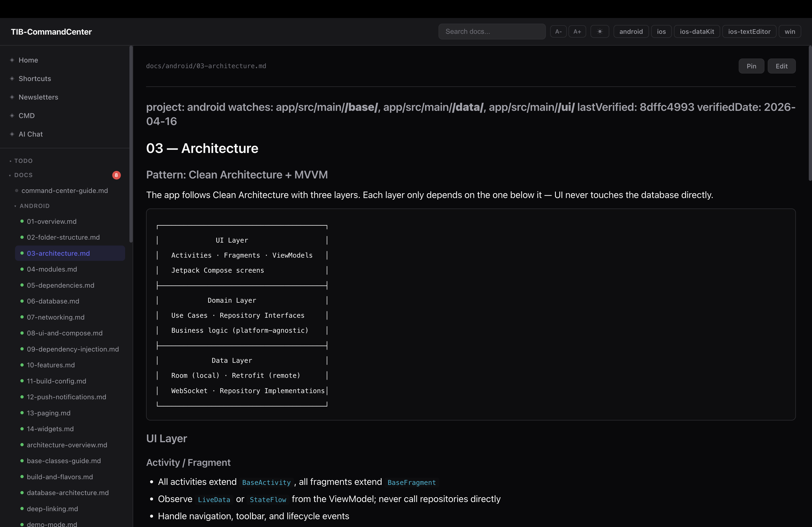The height and width of the screenshot is (527, 812).
Task: Open AI Chat from the sidebar icon
Action: pos(12,134)
